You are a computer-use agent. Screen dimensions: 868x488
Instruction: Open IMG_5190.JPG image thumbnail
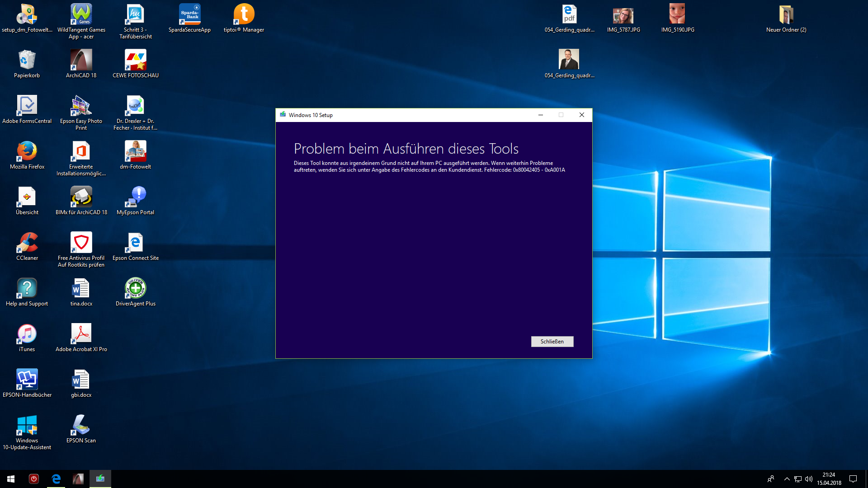678,19
